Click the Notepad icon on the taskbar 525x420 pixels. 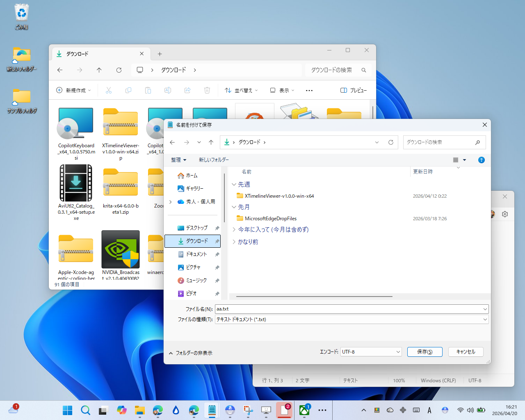[212, 410]
